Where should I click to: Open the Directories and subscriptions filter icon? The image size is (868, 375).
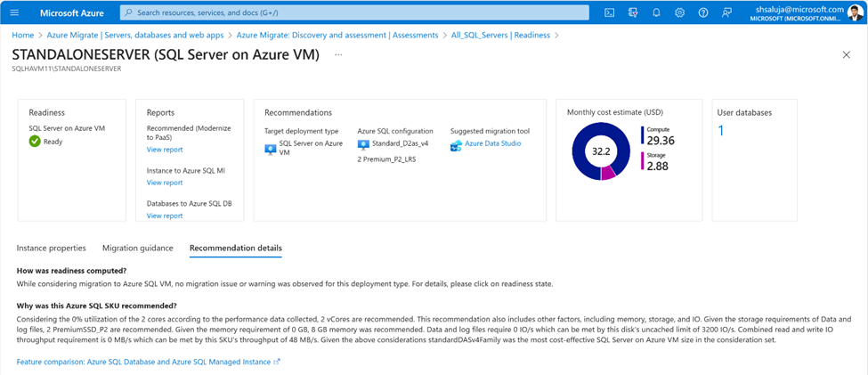pyautogui.click(x=633, y=12)
